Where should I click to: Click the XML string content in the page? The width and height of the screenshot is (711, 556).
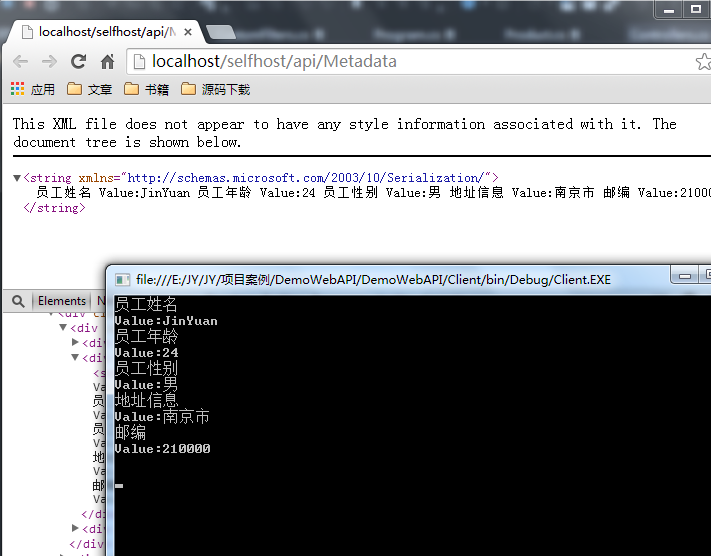(373, 193)
